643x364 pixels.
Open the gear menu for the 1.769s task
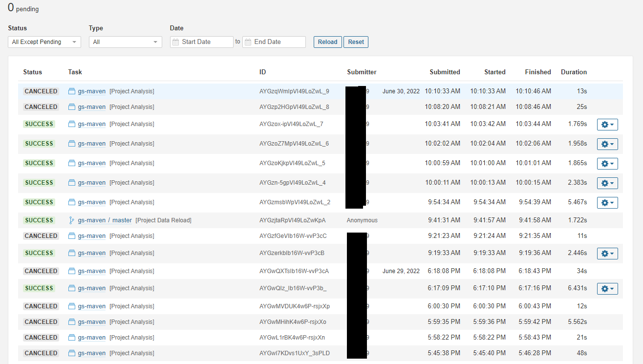point(607,125)
